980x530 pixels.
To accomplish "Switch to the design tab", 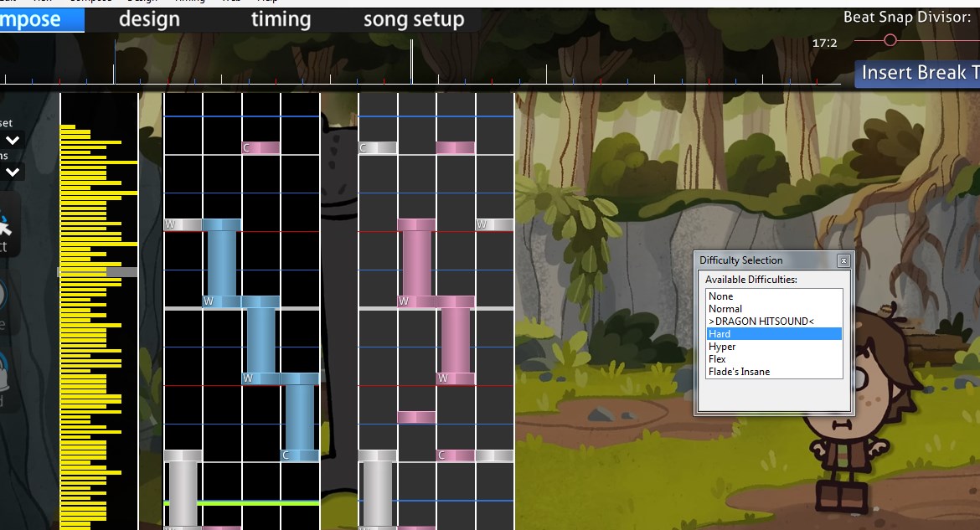I will tap(149, 19).
